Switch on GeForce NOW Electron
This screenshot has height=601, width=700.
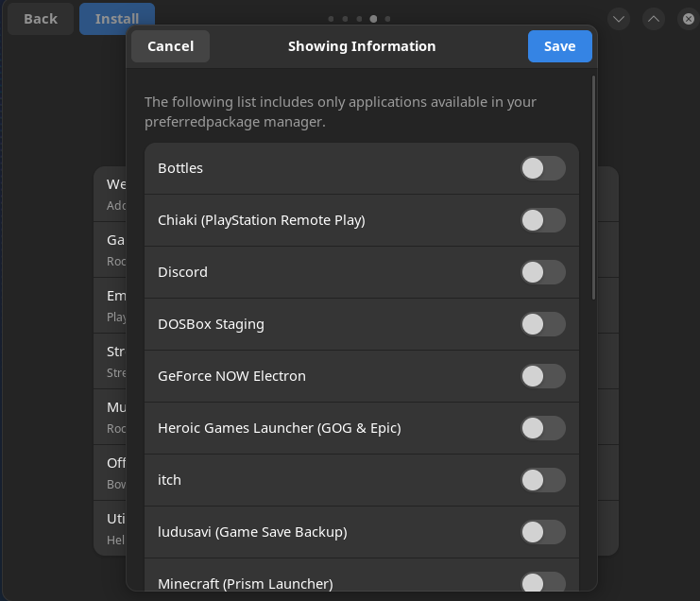(x=542, y=376)
